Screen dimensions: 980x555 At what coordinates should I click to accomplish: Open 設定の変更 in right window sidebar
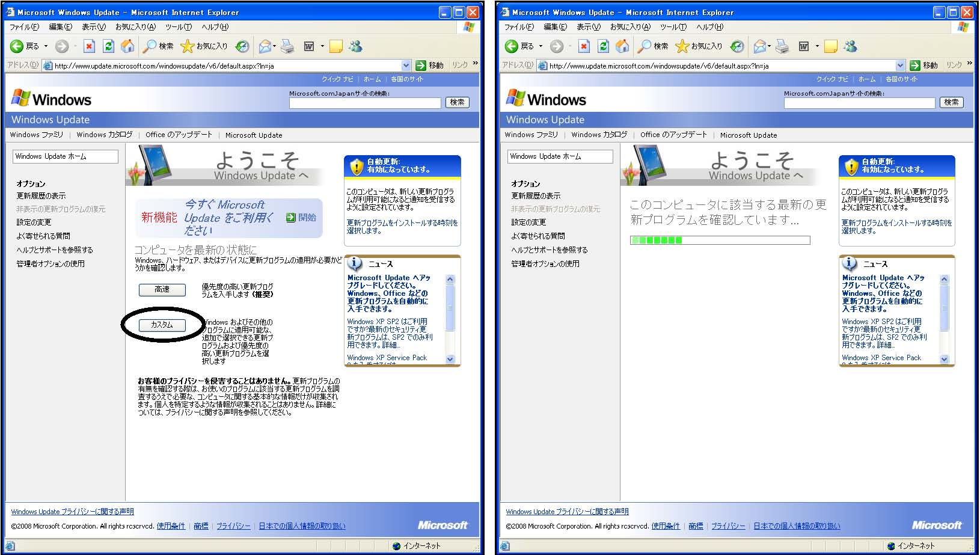coord(528,222)
